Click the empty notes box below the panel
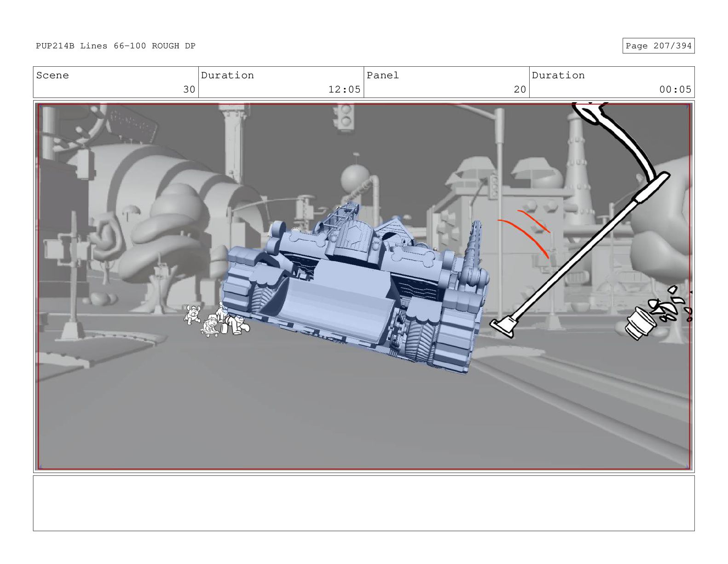Viewport: 728px width, 564px height. (364, 503)
